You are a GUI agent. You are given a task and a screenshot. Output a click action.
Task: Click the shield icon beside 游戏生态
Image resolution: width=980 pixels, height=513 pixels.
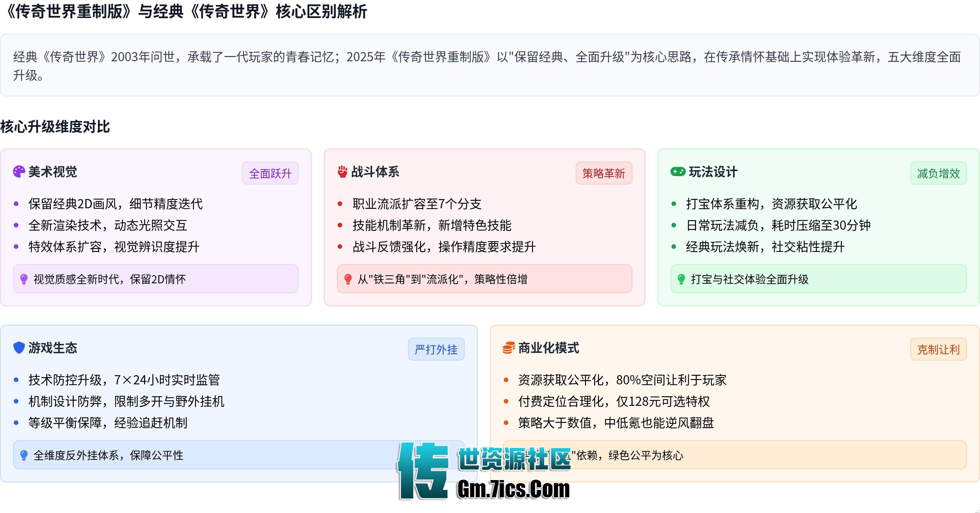19,348
